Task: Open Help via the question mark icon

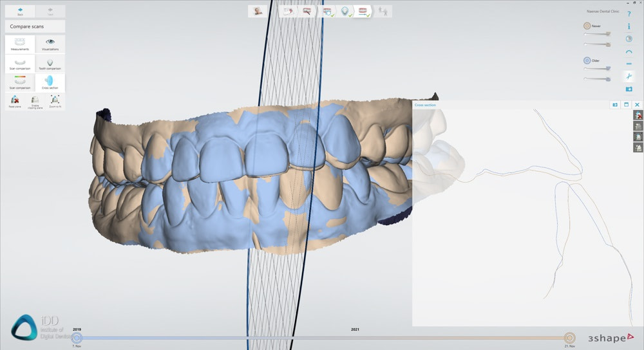Action: [629, 14]
